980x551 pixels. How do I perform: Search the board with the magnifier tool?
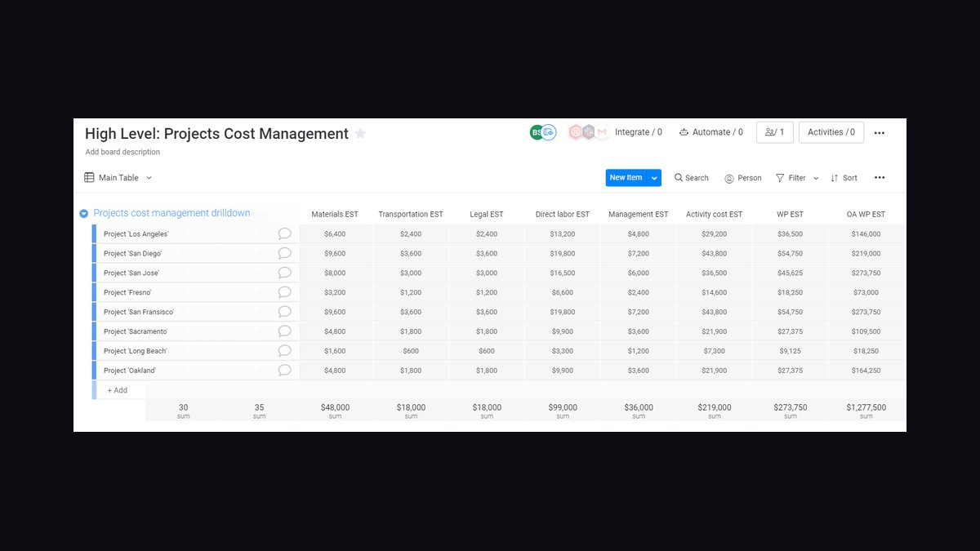tap(691, 178)
